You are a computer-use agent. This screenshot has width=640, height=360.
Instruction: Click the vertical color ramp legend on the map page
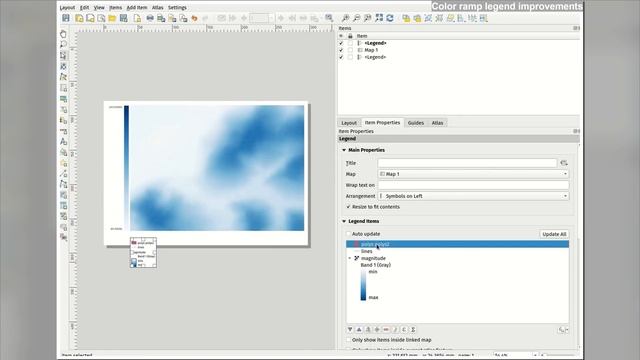tap(127, 168)
